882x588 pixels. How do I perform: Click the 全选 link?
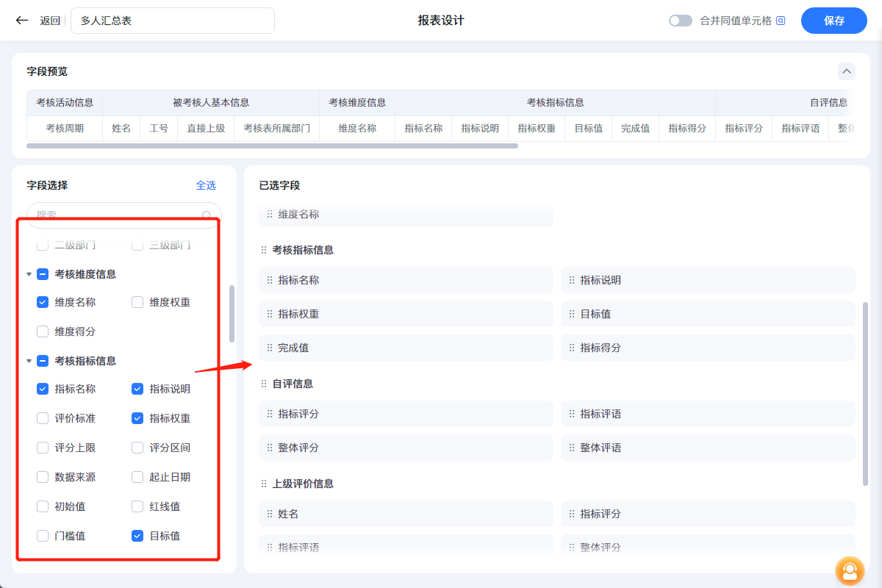coord(206,185)
